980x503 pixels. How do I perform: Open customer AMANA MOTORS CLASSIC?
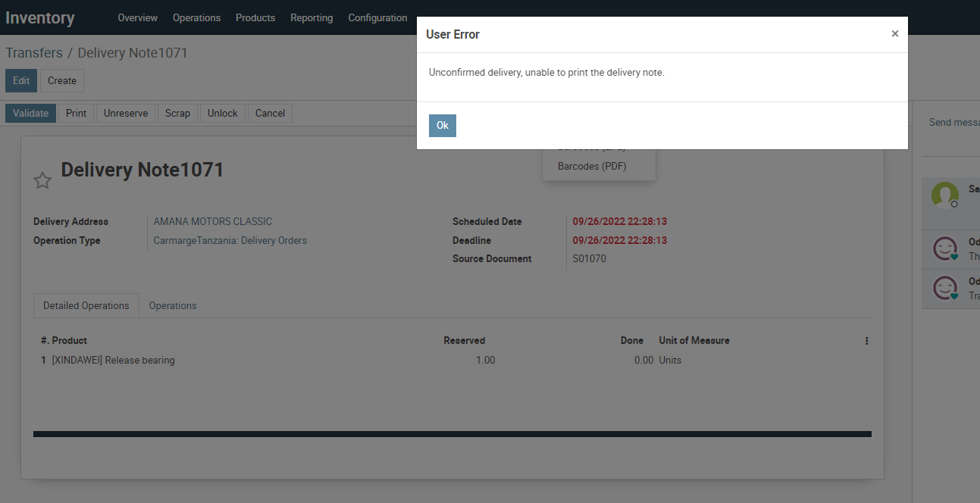coord(212,221)
